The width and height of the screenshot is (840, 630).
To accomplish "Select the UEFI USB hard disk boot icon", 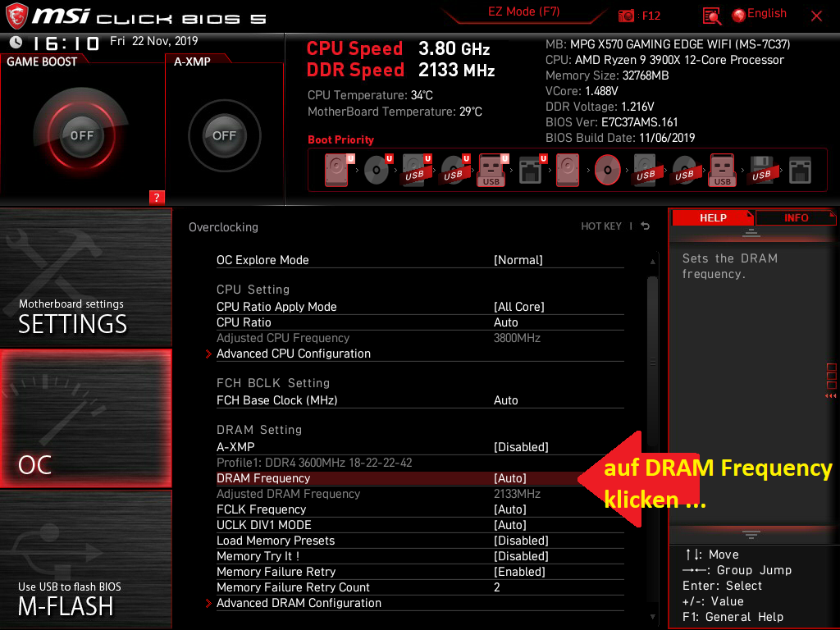I will click(416, 171).
